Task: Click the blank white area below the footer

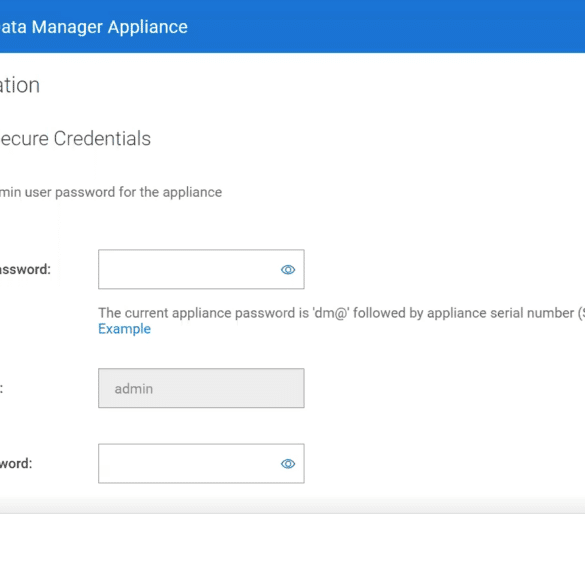Action: pyautogui.click(x=292, y=549)
